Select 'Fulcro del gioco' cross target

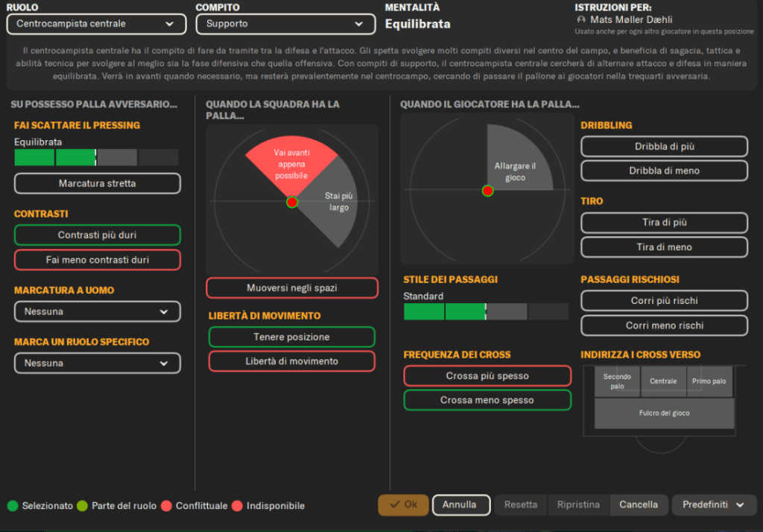664,413
